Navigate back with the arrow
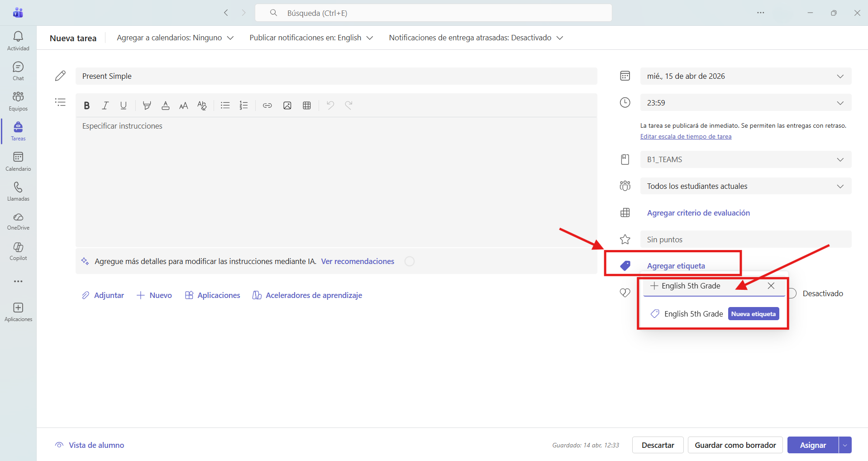 pos(226,13)
